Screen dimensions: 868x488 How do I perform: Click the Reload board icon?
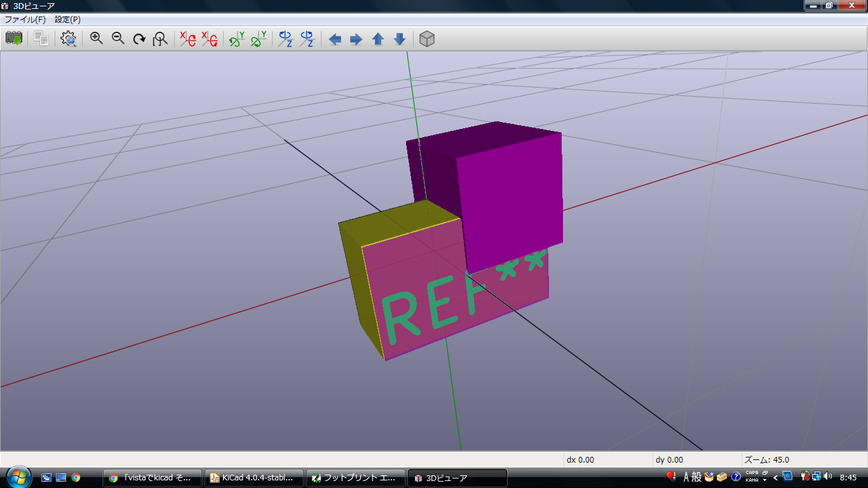pos(14,39)
